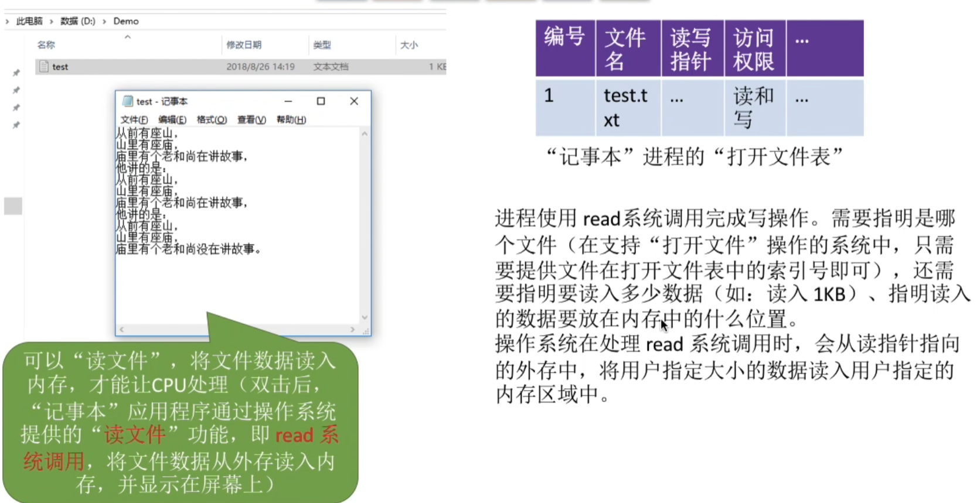Toggle sort arrow above the 名称 column
The width and height of the screenshot is (980, 503).
(x=127, y=37)
